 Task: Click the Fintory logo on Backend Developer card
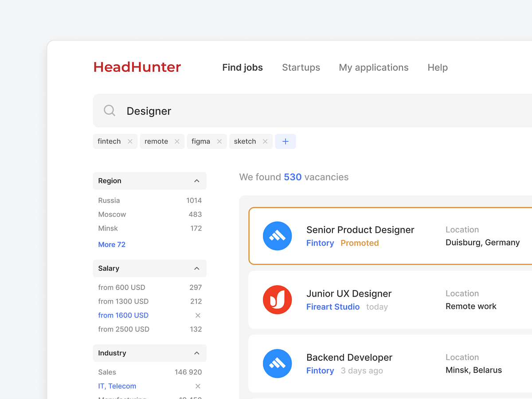(x=277, y=364)
